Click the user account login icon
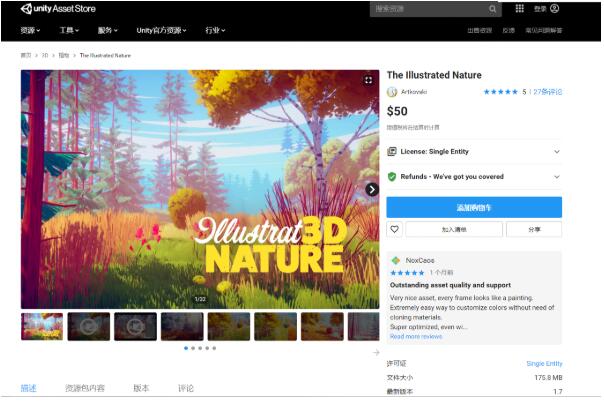604x402 pixels. pyautogui.click(x=555, y=8)
